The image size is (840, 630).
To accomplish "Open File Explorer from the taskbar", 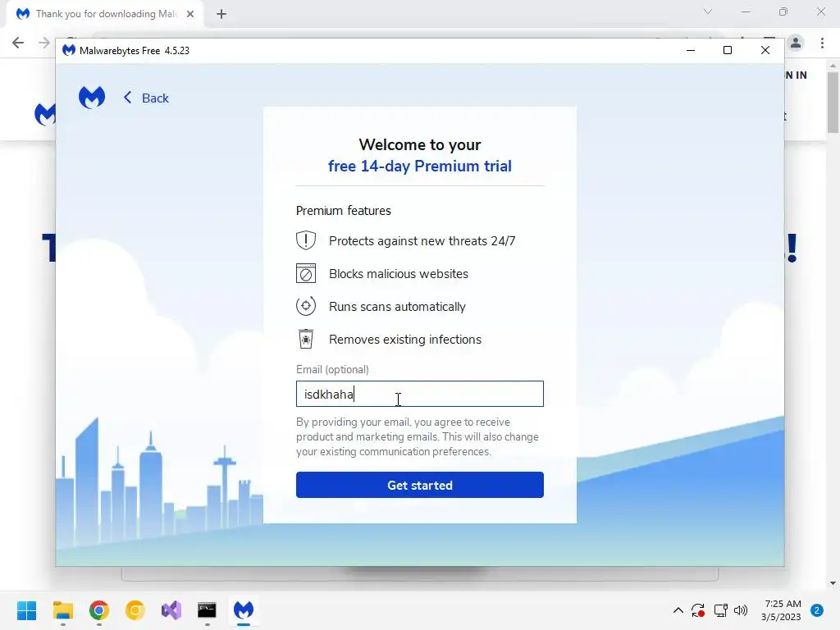I will (62, 610).
